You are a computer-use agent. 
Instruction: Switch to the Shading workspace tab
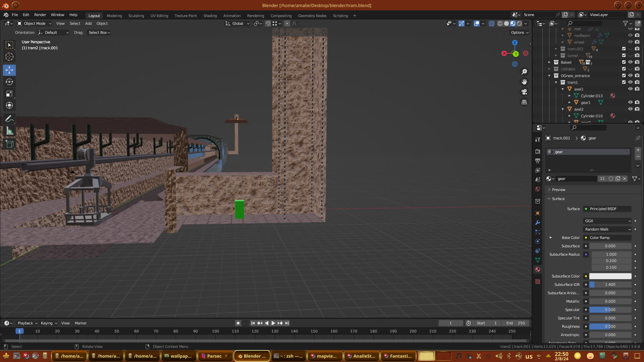pyautogui.click(x=210, y=16)
